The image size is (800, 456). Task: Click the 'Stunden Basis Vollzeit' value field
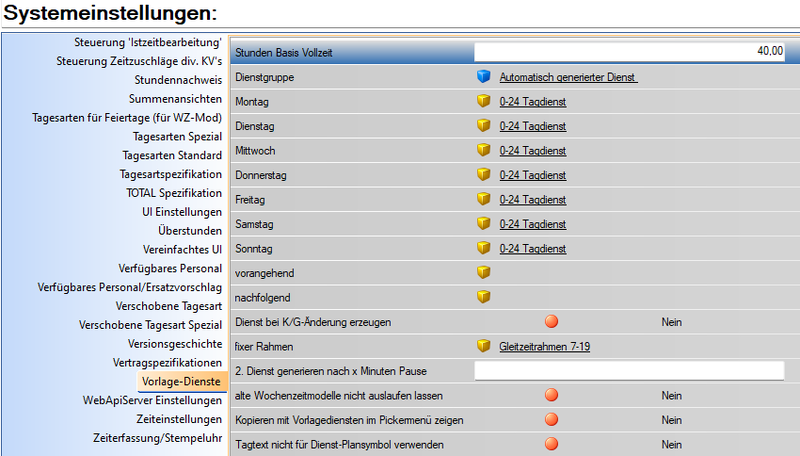[x=629, y=52]
